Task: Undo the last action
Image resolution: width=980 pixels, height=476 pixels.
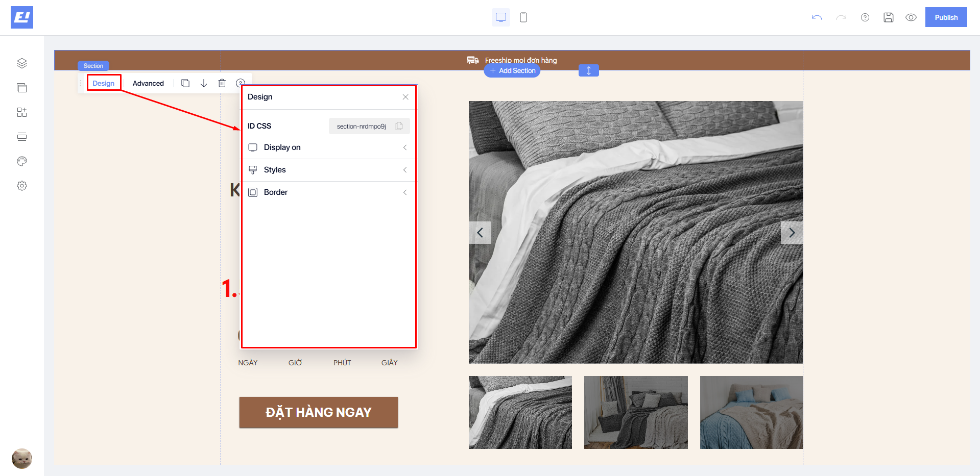Action: pos(817,17)
